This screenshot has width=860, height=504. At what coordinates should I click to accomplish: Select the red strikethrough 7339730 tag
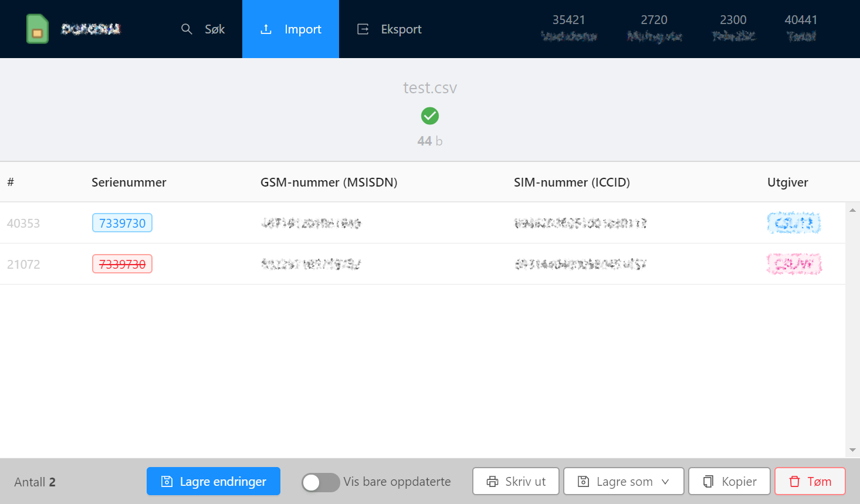pos(122,264)
